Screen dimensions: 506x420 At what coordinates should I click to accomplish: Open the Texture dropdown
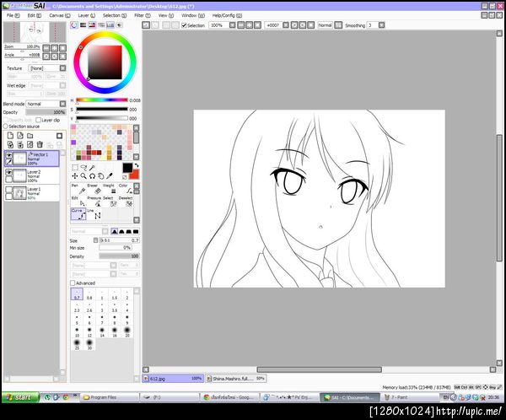point(62,68)
